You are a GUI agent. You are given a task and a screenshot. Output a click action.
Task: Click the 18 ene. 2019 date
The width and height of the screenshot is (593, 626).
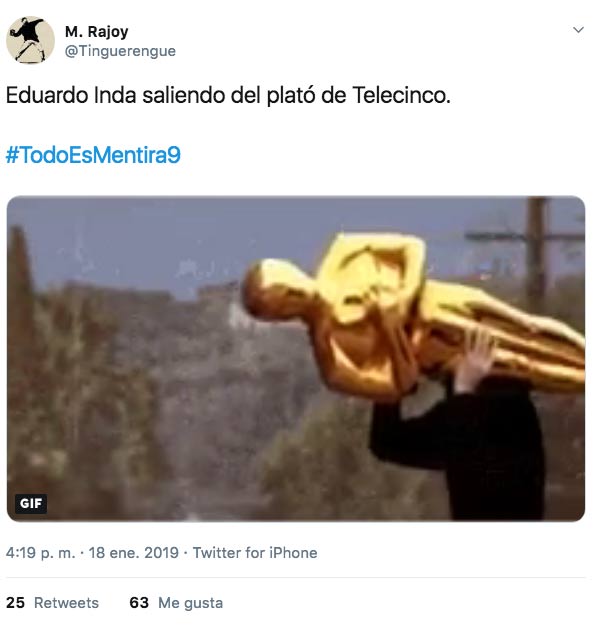[x=133, y=553]
